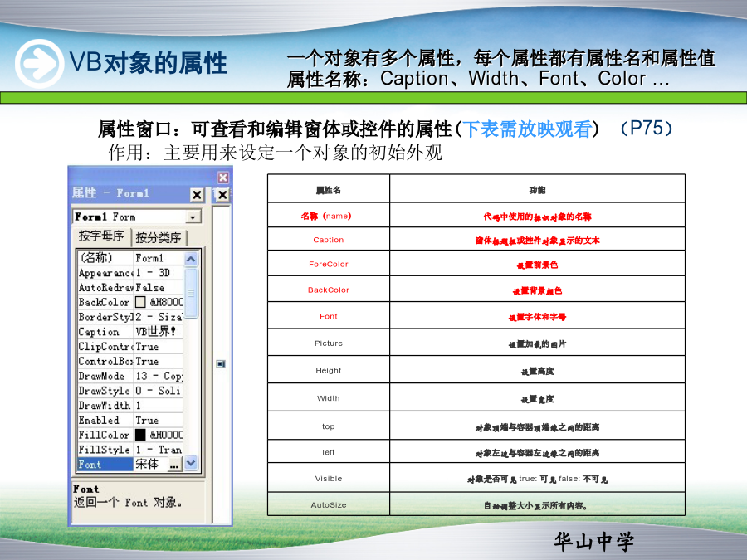Click the 'VB世界!' Caption value

(x=159, y=332)
